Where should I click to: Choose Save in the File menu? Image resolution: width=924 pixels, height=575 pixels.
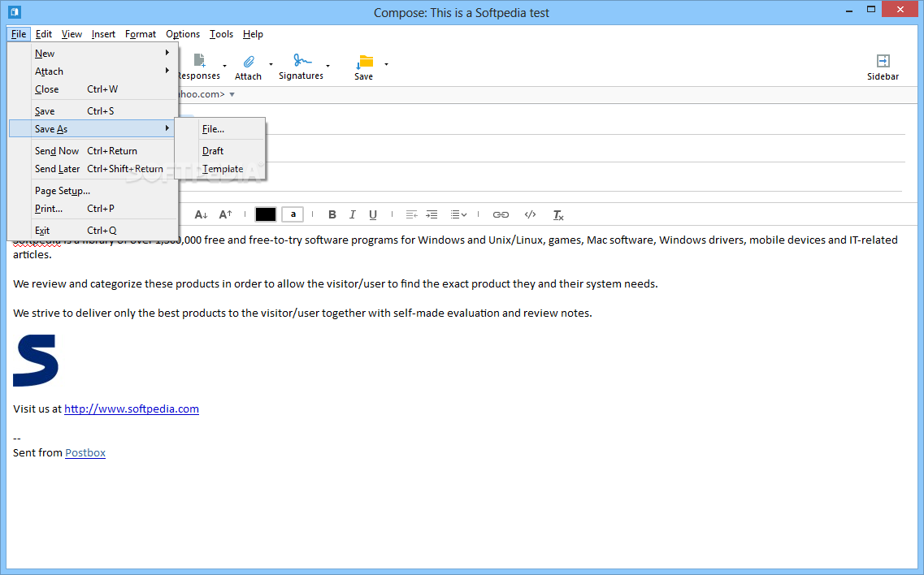93,110
